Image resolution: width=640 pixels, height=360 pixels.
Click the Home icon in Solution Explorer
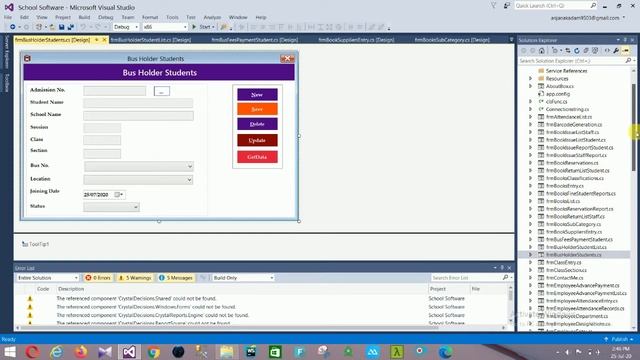[542, 51]
